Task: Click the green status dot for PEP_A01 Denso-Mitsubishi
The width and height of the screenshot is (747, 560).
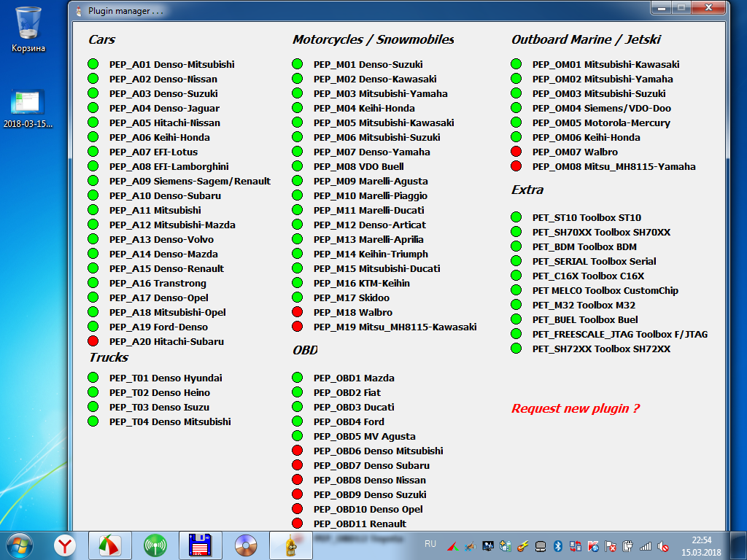Action: pos(93,64)
